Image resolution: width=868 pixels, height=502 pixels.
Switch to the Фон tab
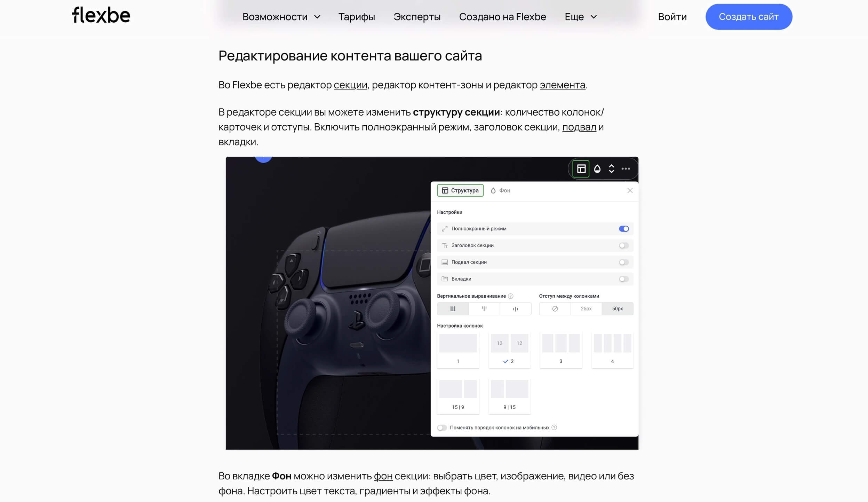[500, 190]
